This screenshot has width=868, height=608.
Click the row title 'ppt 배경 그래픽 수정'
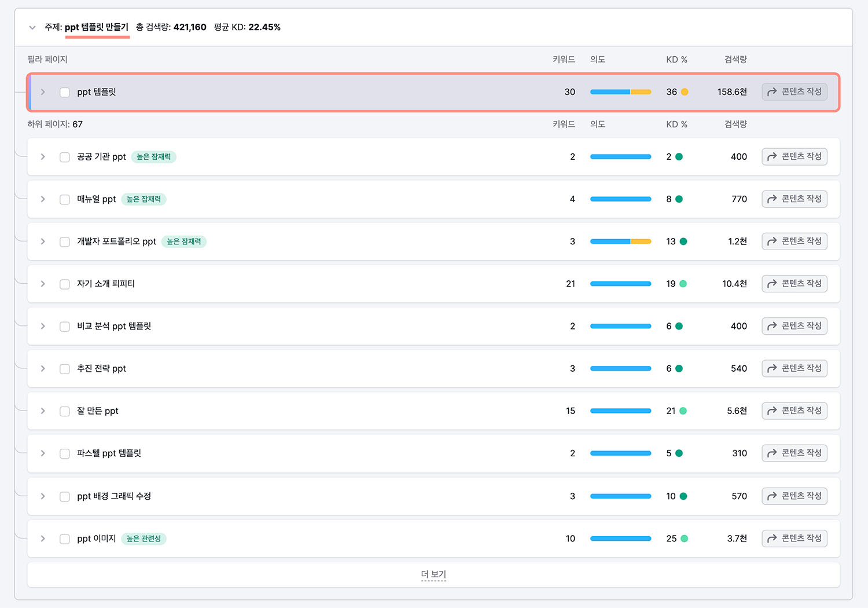coord(114,496)
